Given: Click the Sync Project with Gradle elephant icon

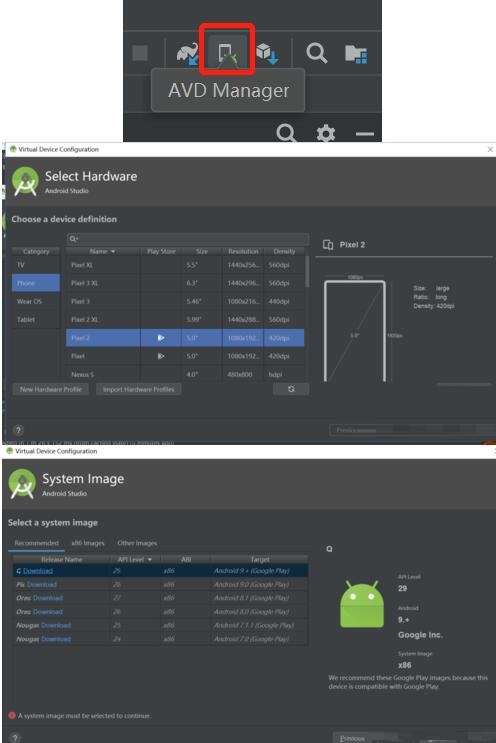Looking at the screenshot, I should 188,54.
